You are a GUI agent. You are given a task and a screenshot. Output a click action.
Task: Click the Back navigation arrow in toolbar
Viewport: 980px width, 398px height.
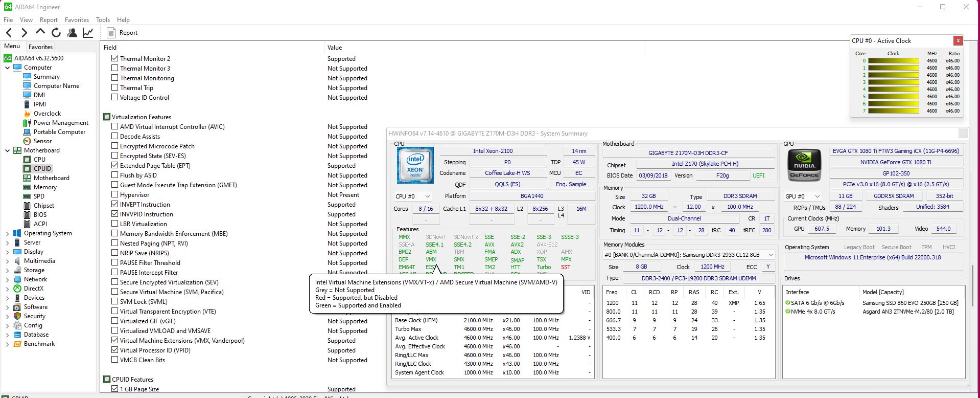click(x=9, y=33)
